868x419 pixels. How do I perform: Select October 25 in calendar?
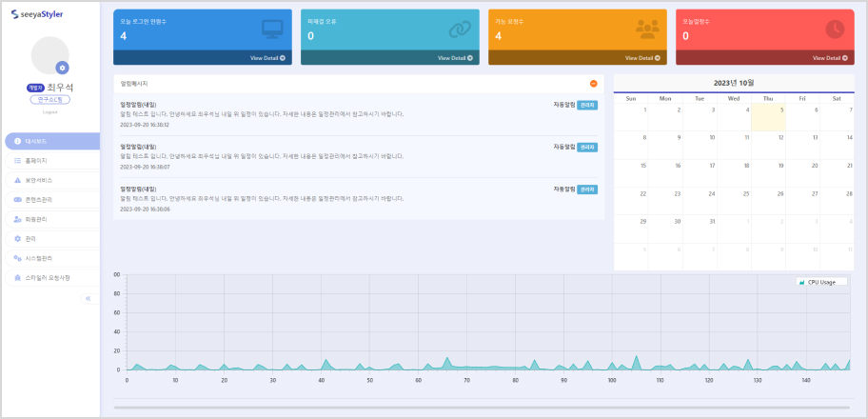tap(734, 201)
